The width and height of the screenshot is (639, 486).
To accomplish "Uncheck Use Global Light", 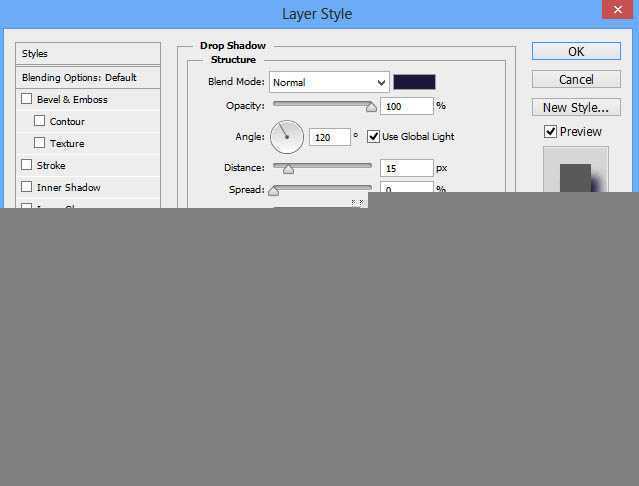I will 373,136.
